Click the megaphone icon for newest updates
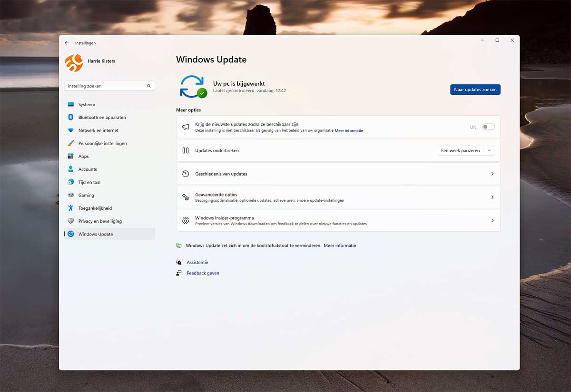 (x=186, y=127)
